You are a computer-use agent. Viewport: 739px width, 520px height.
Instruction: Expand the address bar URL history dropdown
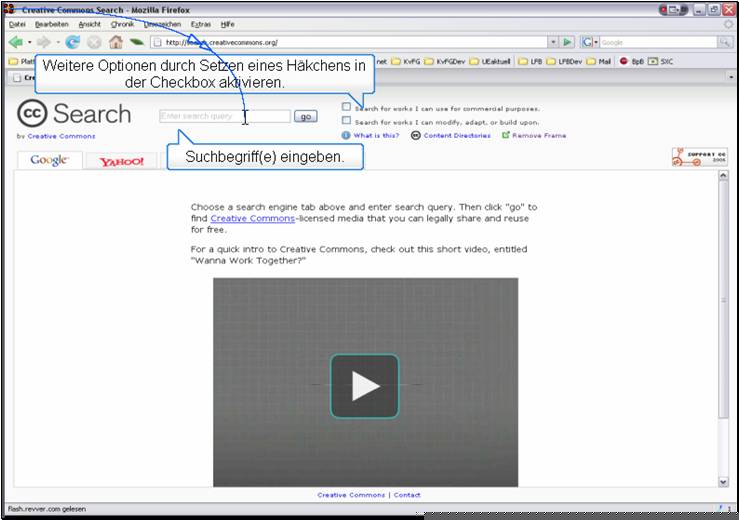pos(553,42)
